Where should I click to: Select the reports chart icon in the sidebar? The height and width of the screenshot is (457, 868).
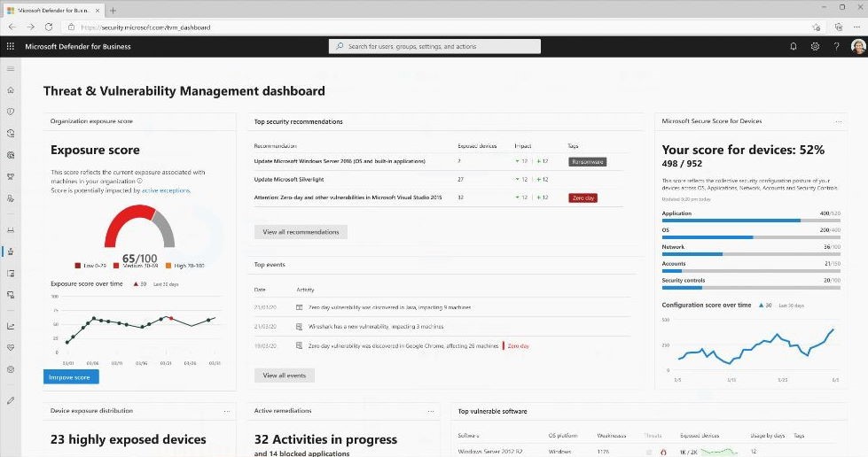click(x=11, y=325)
